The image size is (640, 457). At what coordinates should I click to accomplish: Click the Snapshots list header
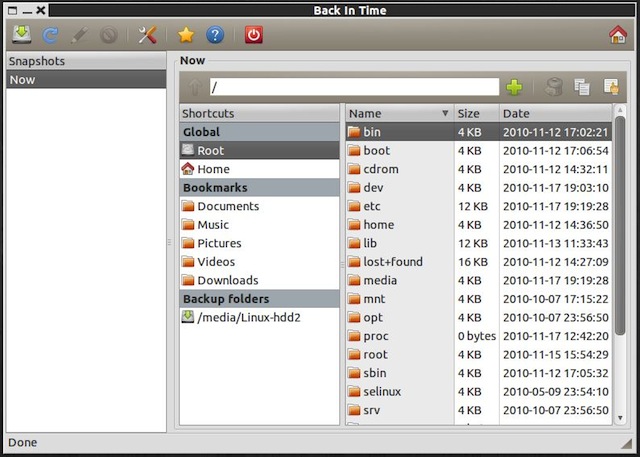(x=86, y=61)
